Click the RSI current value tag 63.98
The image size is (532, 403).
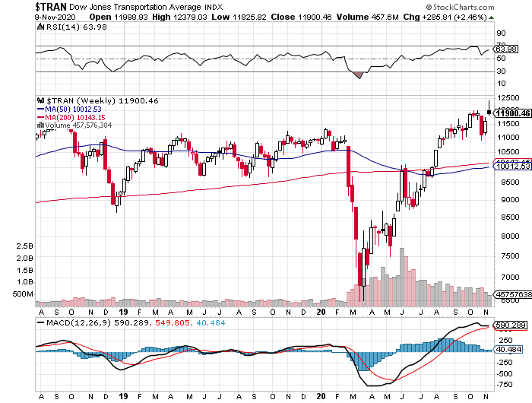pos(506,49)
